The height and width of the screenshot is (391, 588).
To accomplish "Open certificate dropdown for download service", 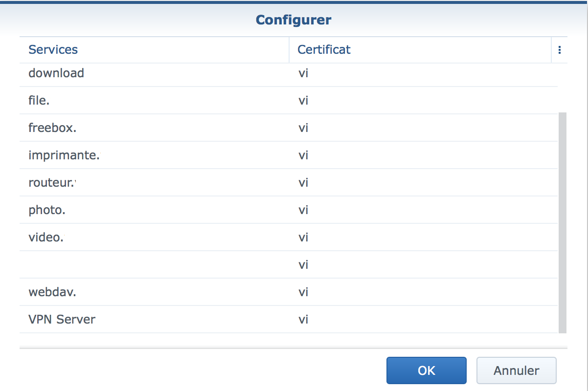I will tap(424, 73).
